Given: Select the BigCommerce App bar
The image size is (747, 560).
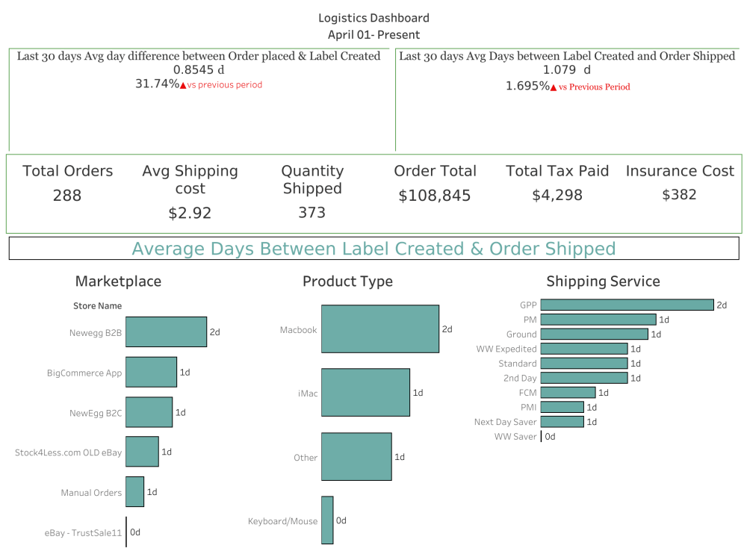Looking at the screenshot, I should click(x=151, y=371).
